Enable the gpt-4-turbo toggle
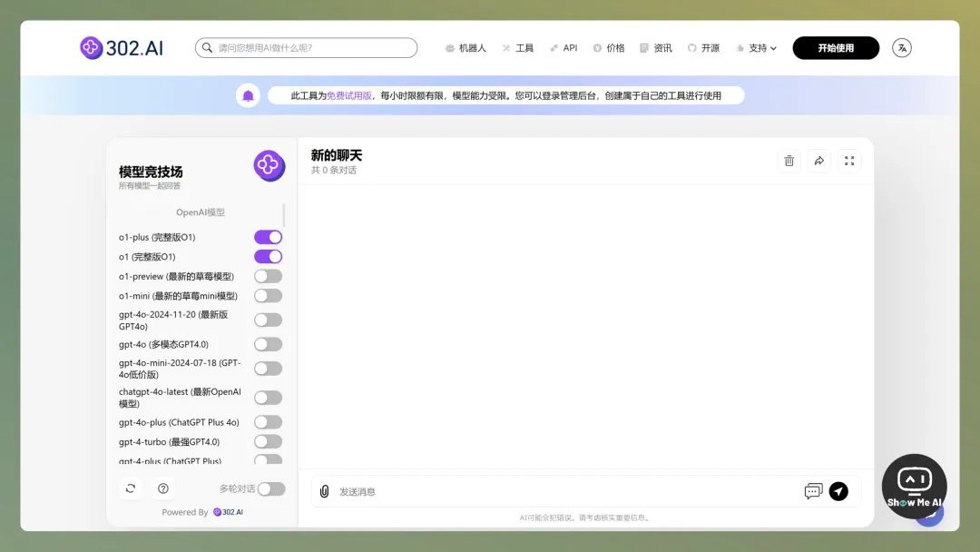Viewport: 980px width, 552px height. [x=268, y=441]
